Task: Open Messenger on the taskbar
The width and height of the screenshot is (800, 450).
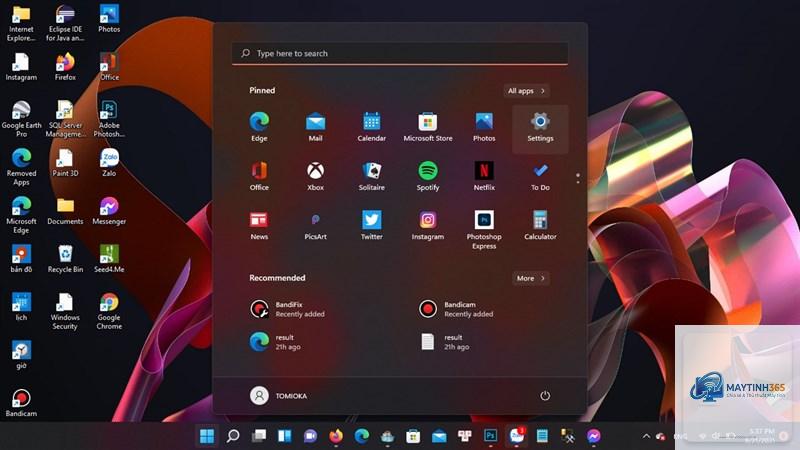Action: [593, 436]
